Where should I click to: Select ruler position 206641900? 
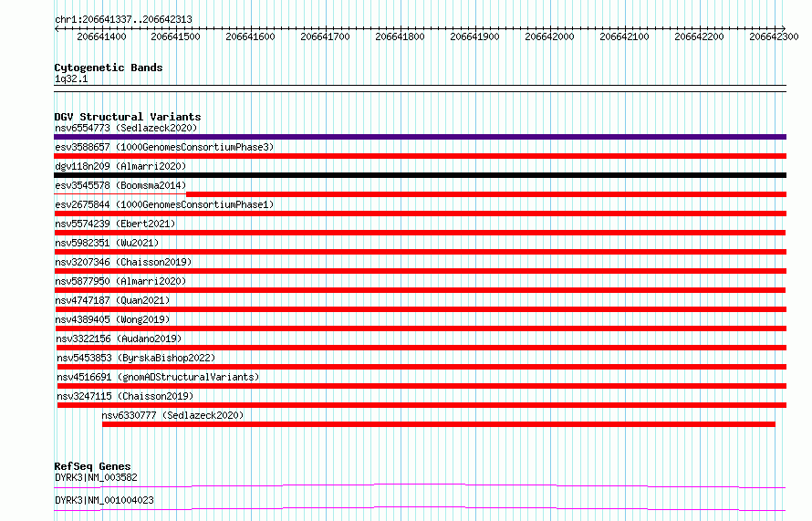[x=474, y=36]
